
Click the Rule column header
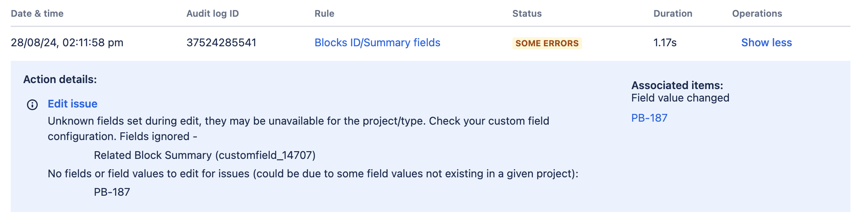point(324,14)
